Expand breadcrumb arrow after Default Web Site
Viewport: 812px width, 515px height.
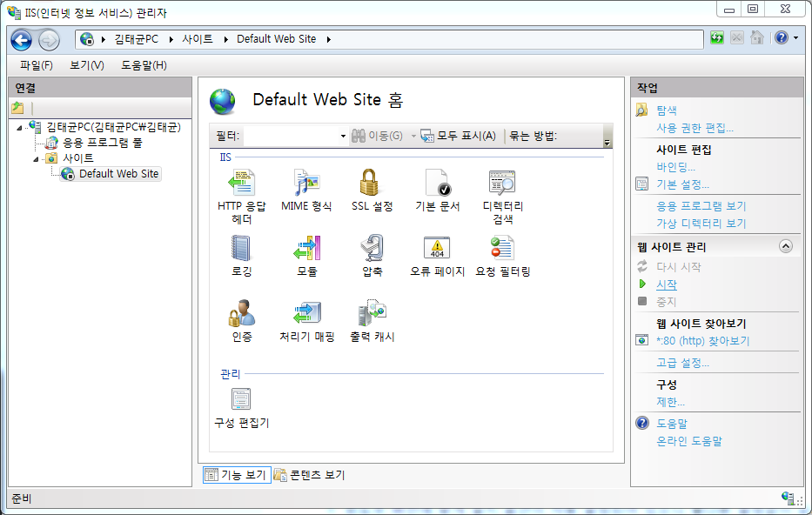(328, 39)
